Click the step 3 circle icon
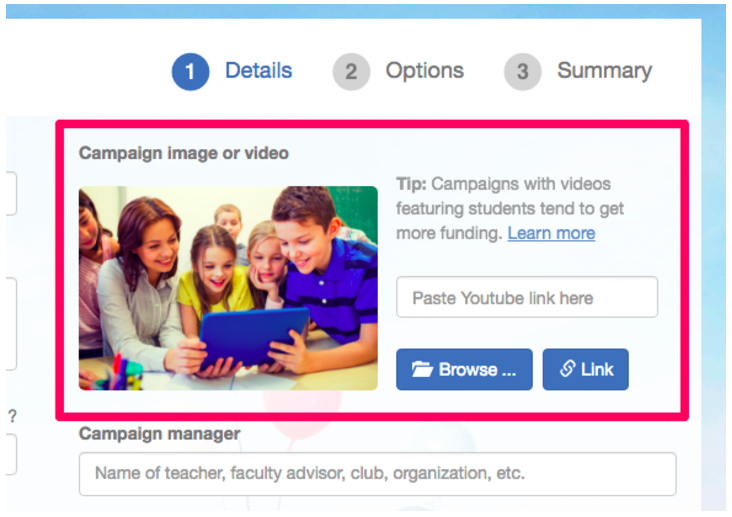 click(522, 71)
